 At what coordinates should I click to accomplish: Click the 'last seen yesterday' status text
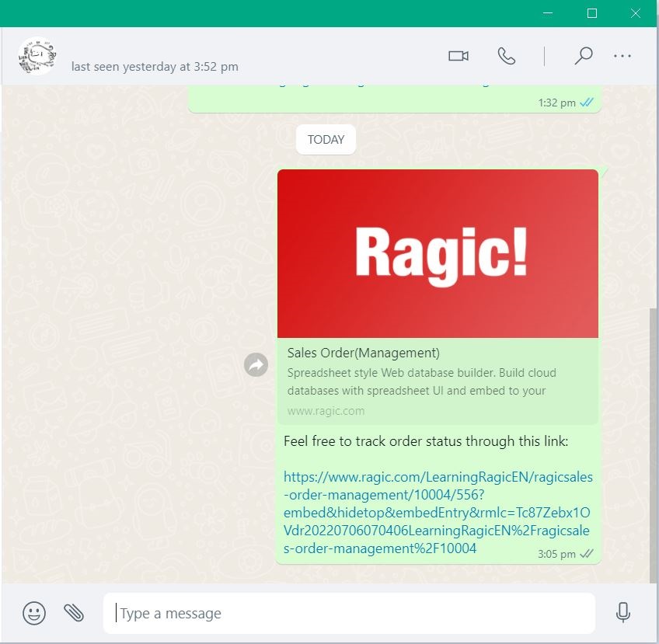pyautogui.click(x=155, y=66)
